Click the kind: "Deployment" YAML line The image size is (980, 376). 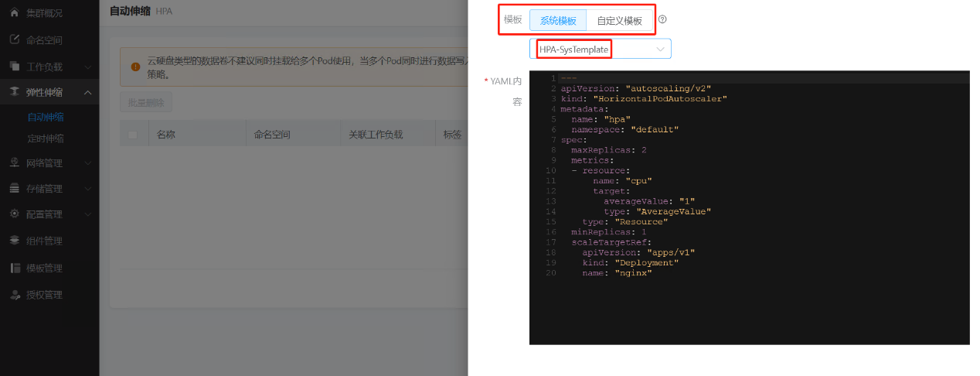click(x=630, y=262)
